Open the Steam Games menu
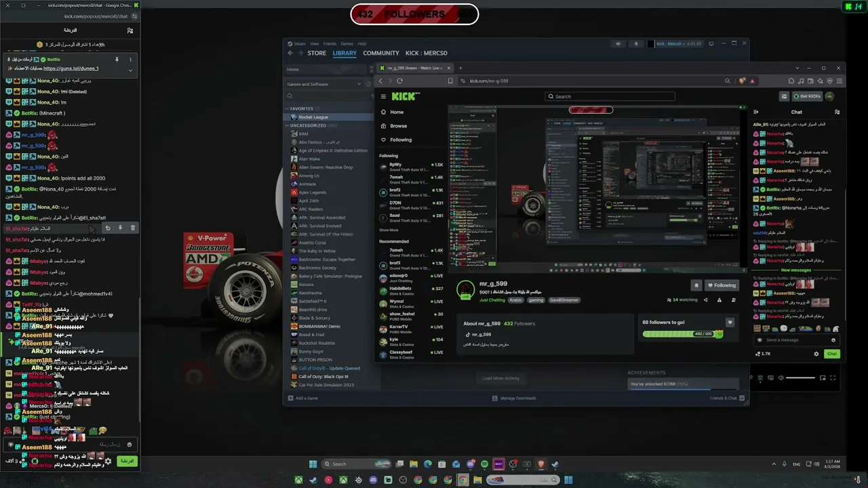The width and height of the screenshot is (868, 488). pyautogui.click(x=347, y=43)
